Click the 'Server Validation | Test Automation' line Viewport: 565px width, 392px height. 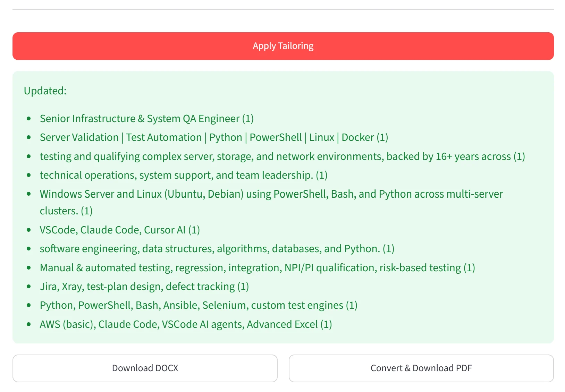(x=214, y=137)
